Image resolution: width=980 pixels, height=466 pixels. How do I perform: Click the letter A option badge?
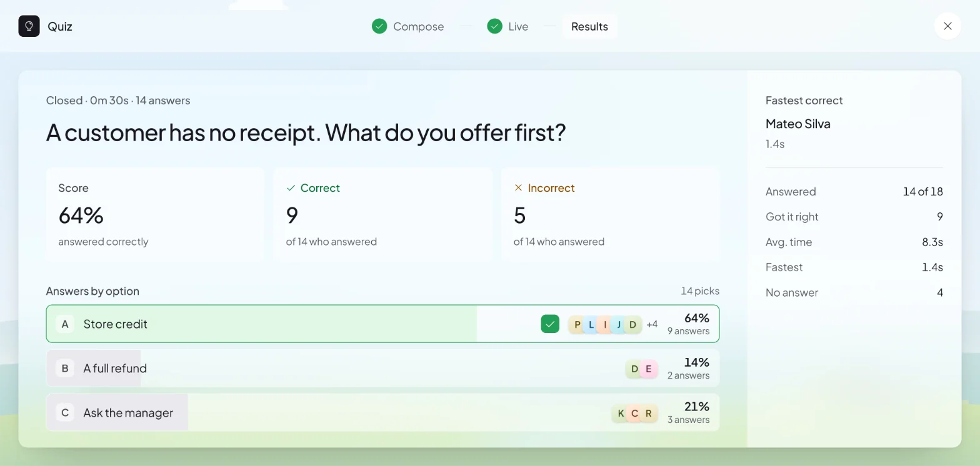coord(65,324)
